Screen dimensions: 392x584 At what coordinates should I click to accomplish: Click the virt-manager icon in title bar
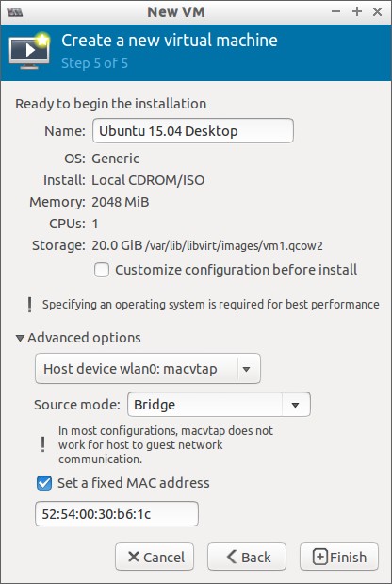15,12
